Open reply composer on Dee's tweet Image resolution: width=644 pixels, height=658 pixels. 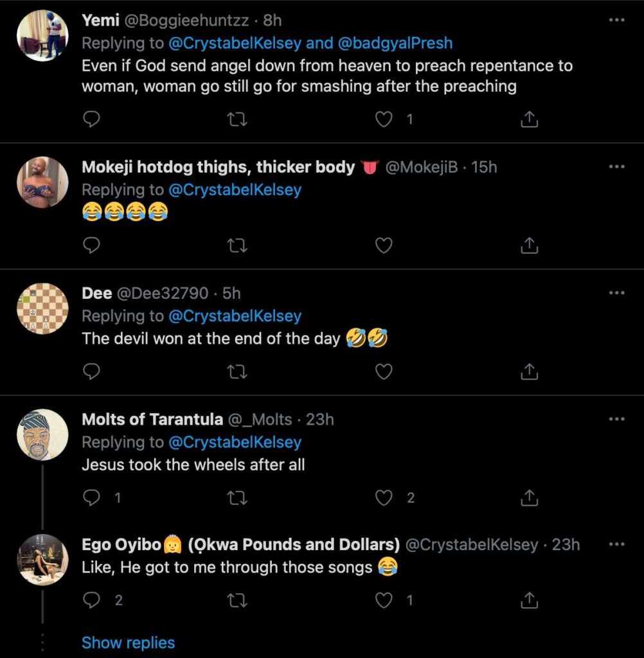91,371
